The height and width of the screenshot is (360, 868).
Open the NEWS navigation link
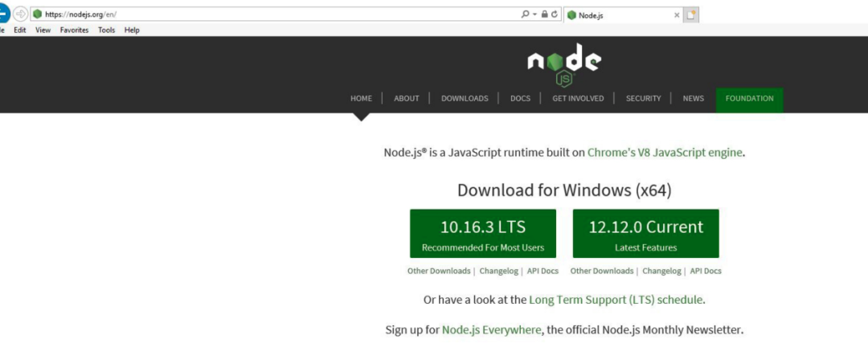tap(693, 99)
